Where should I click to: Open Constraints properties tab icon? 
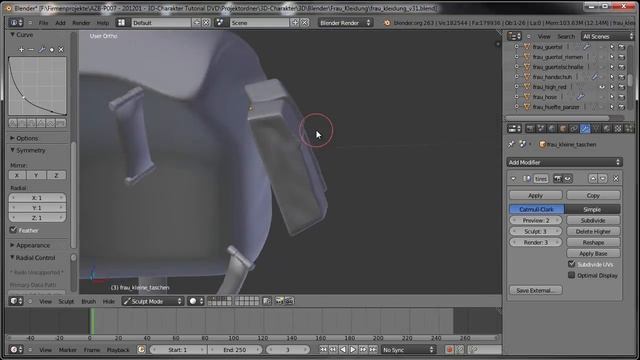574,129
